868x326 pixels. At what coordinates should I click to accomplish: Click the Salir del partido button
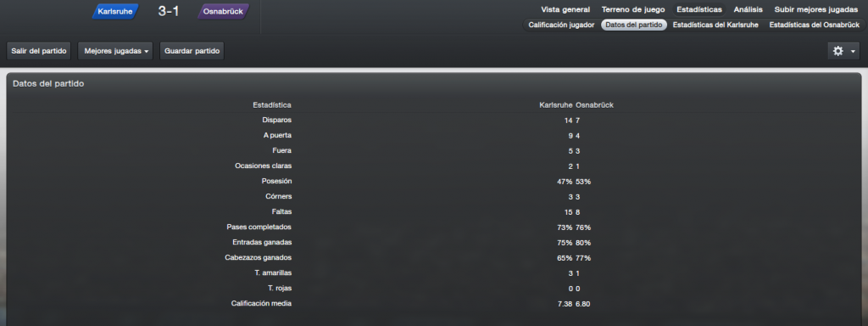pyautogui.click(x=39, y=51)
